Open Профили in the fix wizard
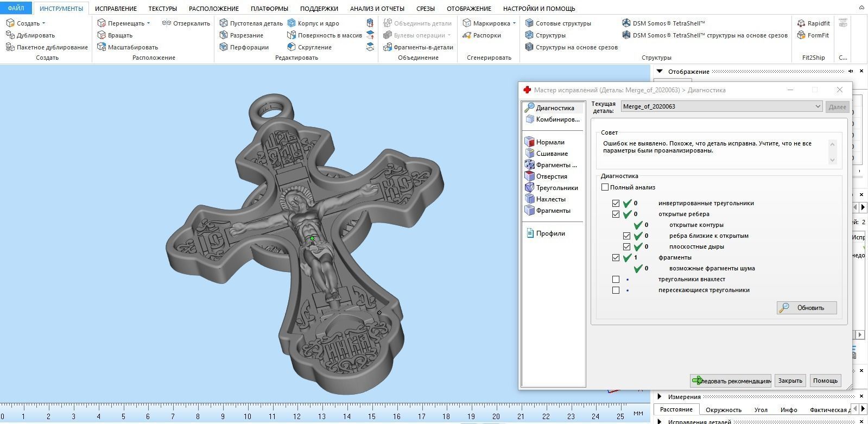This screenshot has width=868, height=424. pos(546,233)
